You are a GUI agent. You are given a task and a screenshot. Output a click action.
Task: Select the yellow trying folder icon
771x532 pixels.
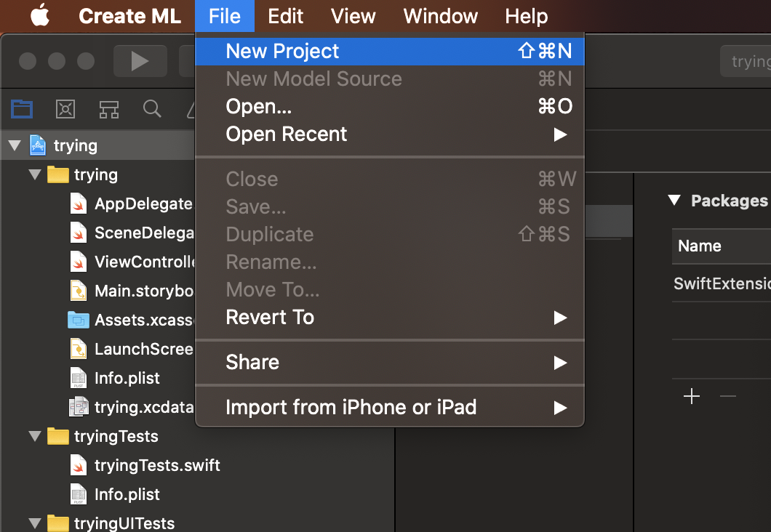[58, 174]
